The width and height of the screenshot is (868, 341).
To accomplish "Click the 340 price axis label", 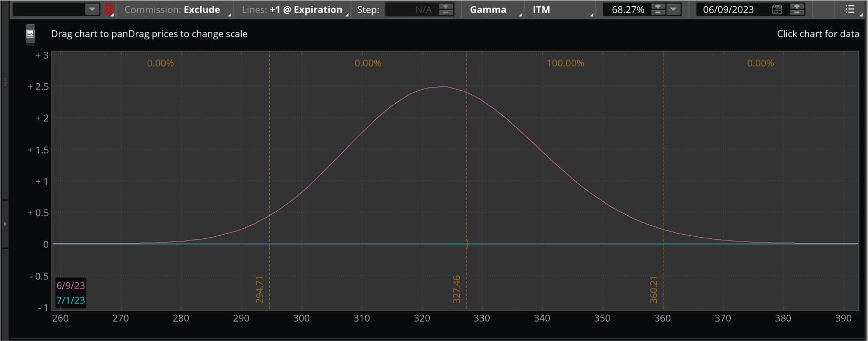I will point(542,318).
